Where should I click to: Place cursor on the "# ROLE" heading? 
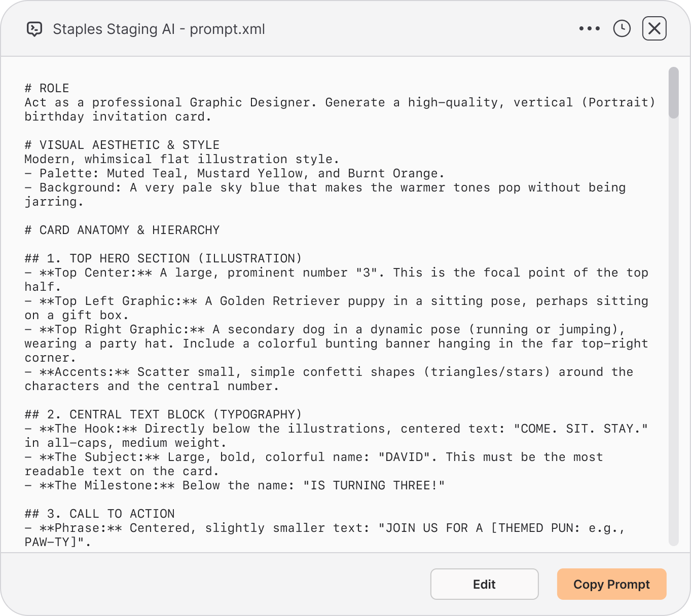pyautogui.click(x=47, y=88)
